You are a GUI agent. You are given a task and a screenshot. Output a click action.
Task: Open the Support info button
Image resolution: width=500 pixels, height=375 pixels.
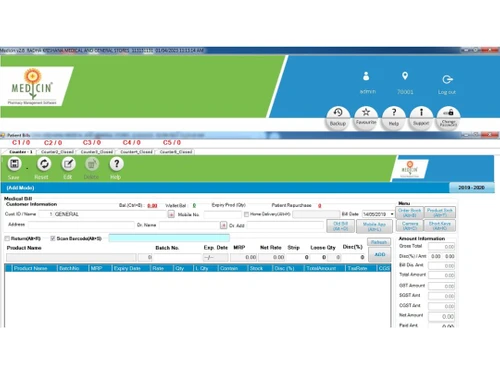(421, 118)
